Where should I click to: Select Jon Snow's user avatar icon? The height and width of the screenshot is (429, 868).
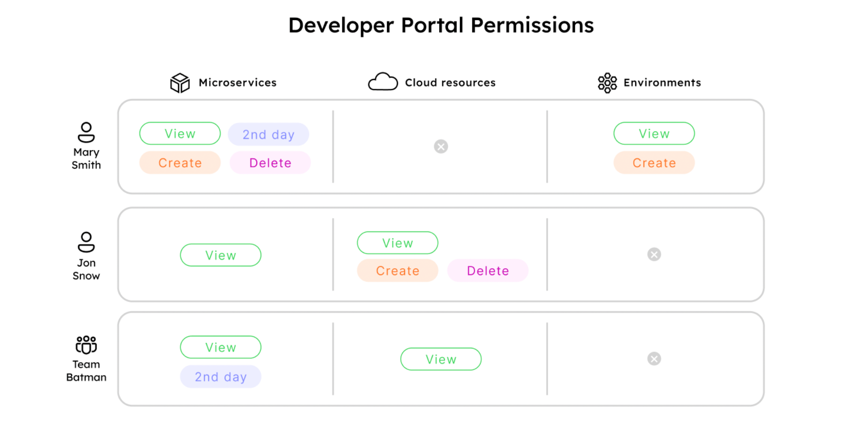click(x=86, y=242)
